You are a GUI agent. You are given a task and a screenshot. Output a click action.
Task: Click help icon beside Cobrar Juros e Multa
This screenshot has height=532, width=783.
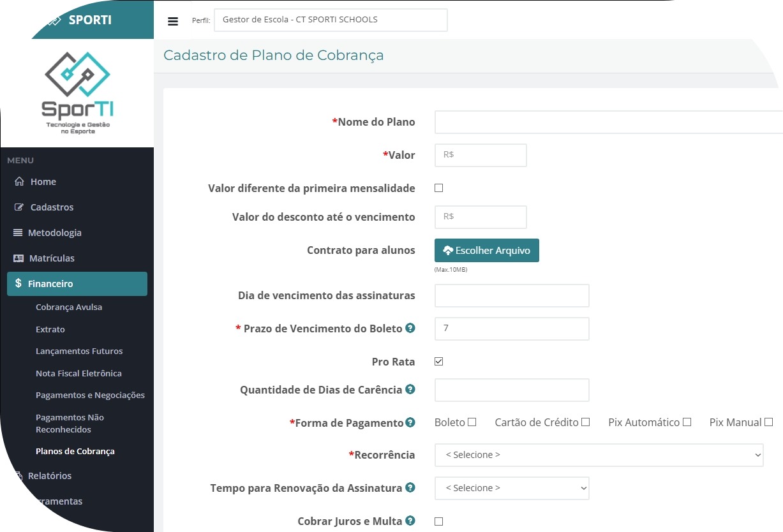pos(410,521)
